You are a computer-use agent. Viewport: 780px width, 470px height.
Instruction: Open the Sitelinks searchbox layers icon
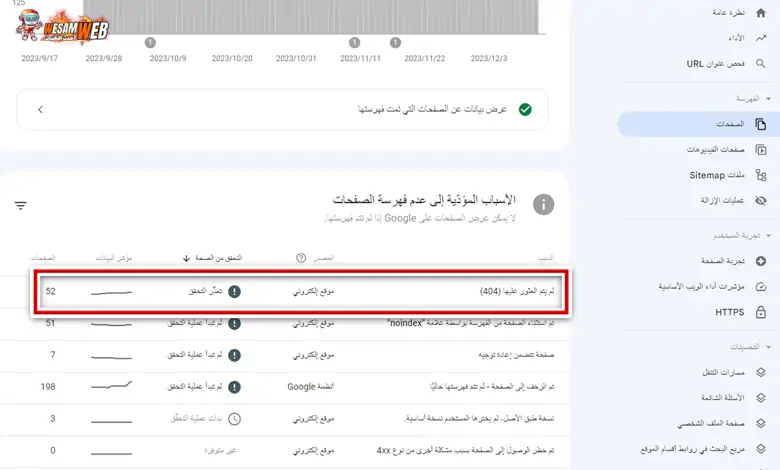[761, 449]
